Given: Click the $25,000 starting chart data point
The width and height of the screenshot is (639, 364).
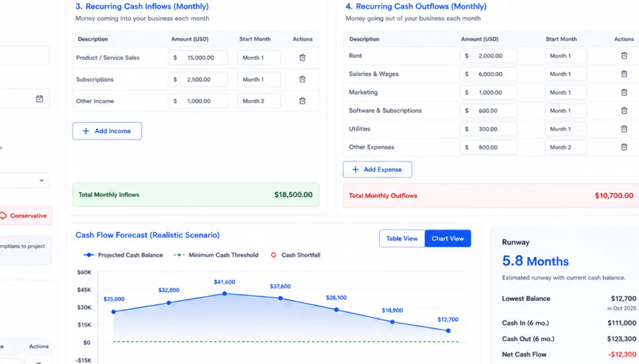Looking at the screenshot, I should (x=114, y=312).
